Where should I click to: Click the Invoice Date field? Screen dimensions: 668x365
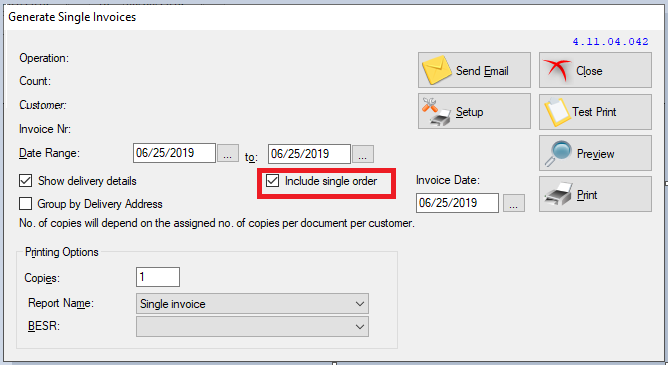(457, 203)
